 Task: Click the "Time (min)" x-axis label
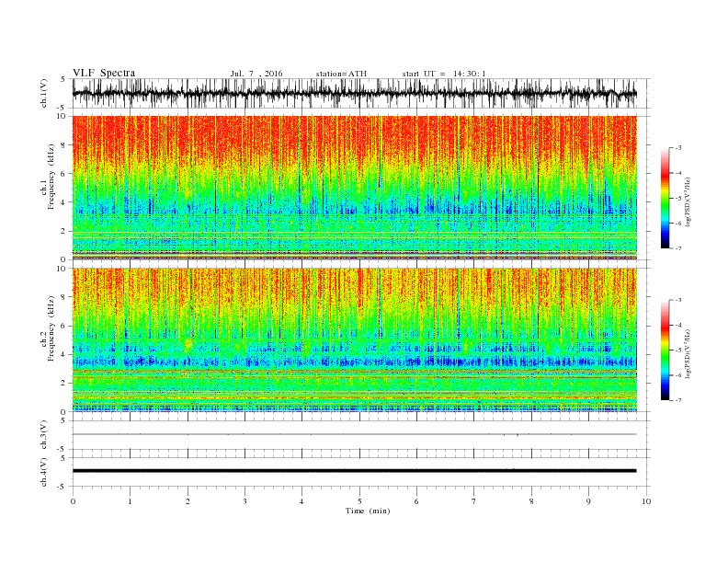pyautogui.click(x=368, y=511)
